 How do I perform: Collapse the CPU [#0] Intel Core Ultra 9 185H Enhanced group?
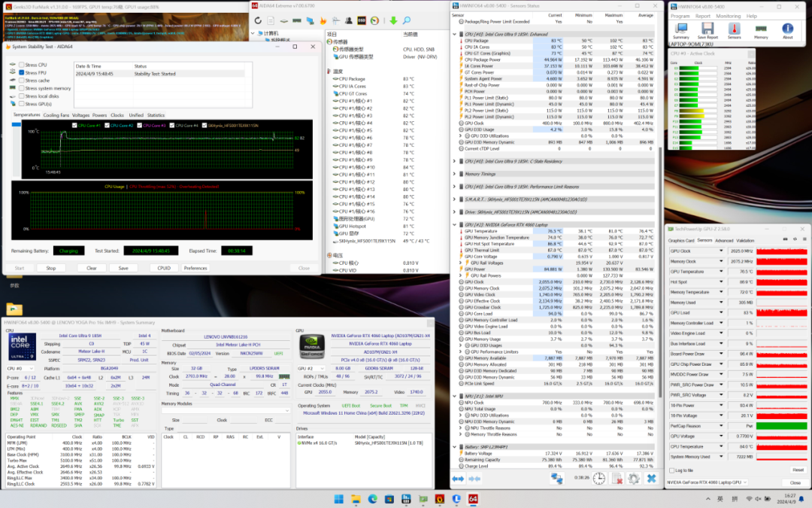(x=455, y=34)
